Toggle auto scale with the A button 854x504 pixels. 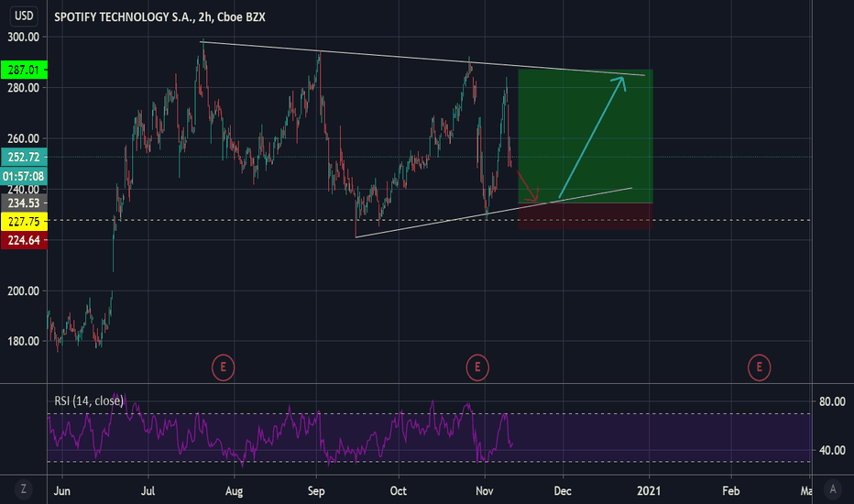point(832,488)
